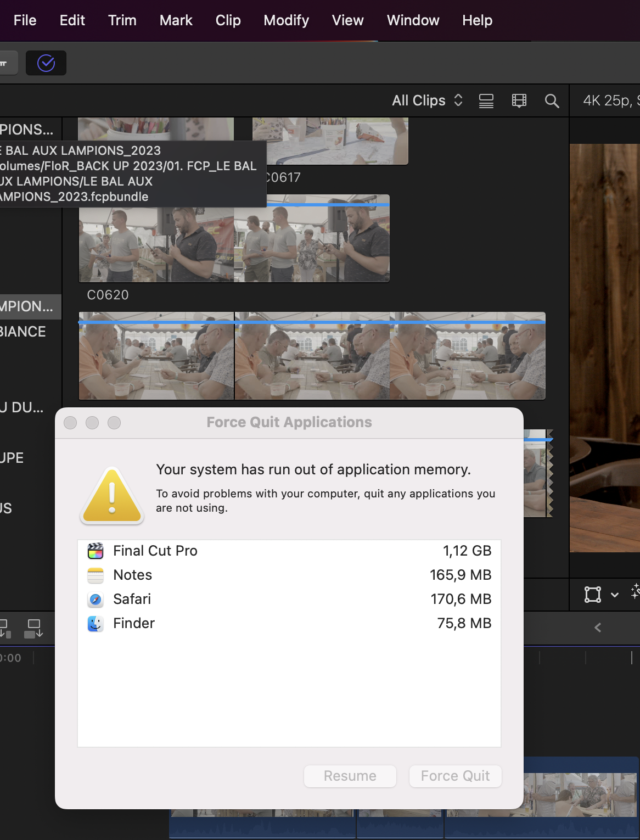Open the chevron next to the transform tool
The height and width of the screenshot is (840, 640).
614,594
